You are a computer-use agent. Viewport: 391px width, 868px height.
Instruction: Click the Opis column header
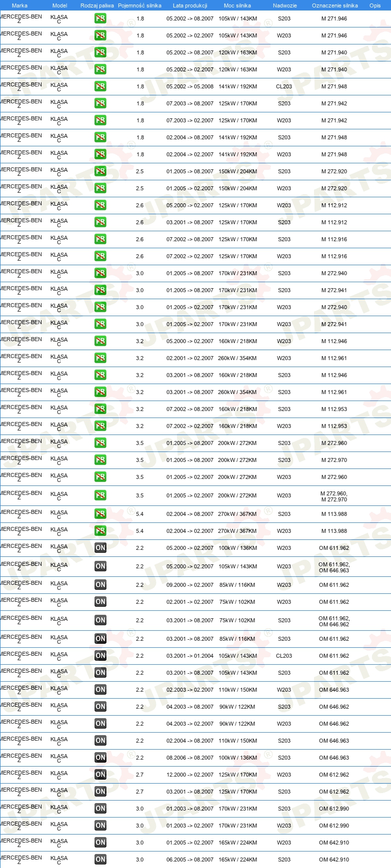(x=375, y=5)
